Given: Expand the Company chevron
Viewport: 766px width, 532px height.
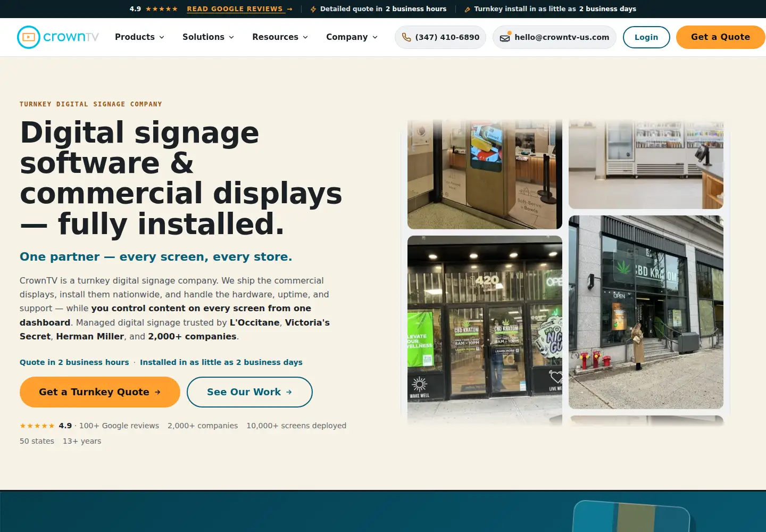Looking at the screenshot, I should coord(375,37).
